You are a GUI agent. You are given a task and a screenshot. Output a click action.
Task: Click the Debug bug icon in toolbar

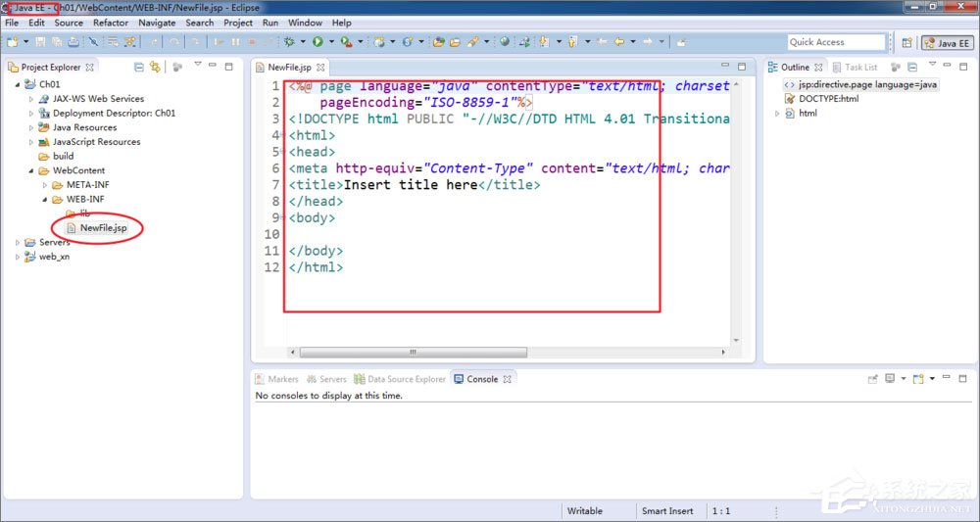pos(289,42)
